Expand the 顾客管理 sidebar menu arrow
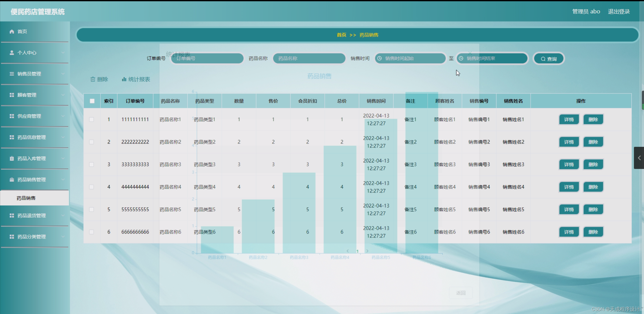Viewport: 644px width, 314px height. [63, 95]
